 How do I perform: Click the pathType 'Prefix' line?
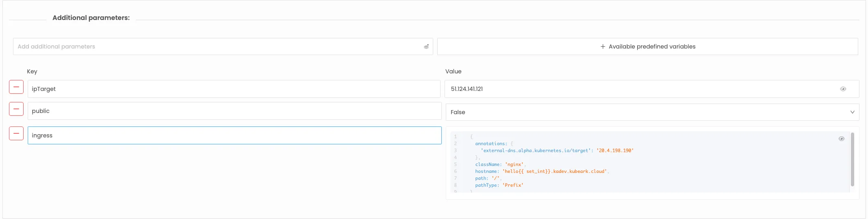pos(499,185)
